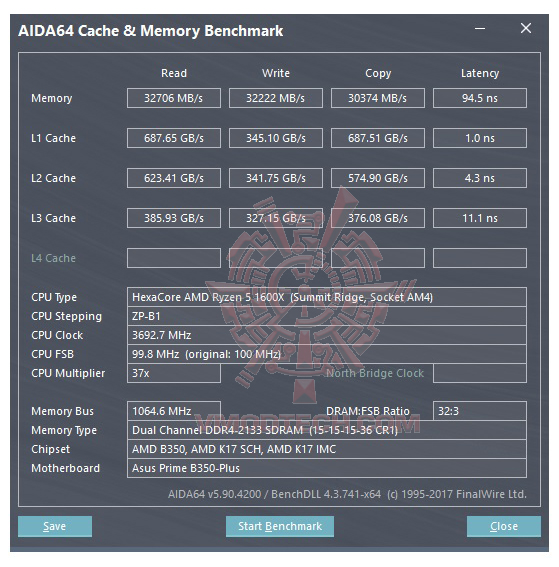
Task: Click the Latency column header
Action: 480,73
